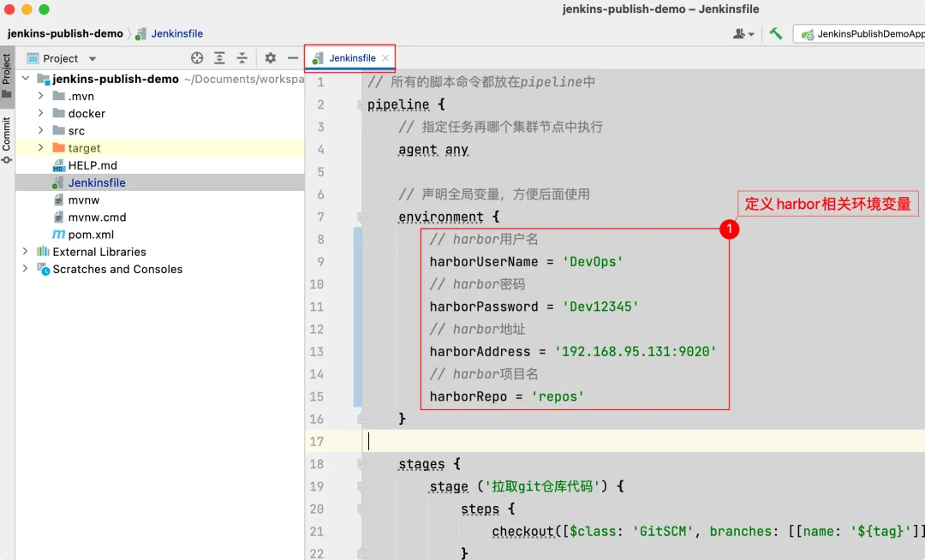
Task: Click fold end marker on line 16
Action: pyautogui.click(x=361, y=419)
